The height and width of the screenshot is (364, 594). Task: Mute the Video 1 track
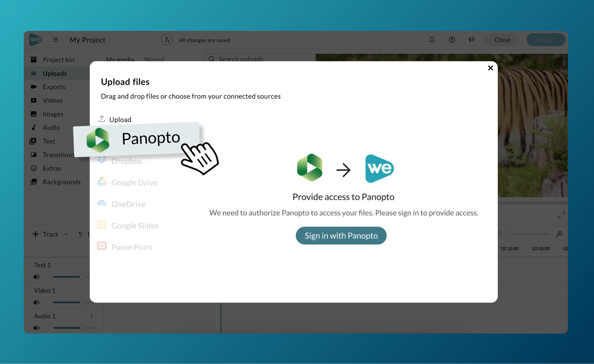tap(36, 302)
